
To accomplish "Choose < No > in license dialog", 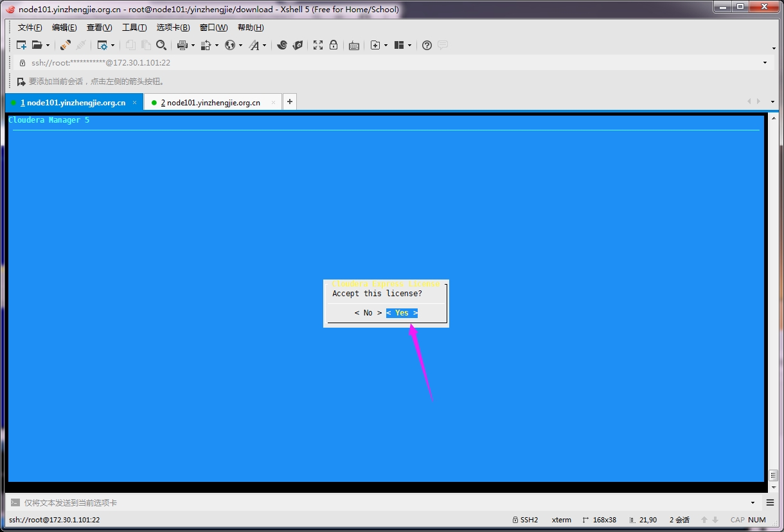I will point(368,313).
